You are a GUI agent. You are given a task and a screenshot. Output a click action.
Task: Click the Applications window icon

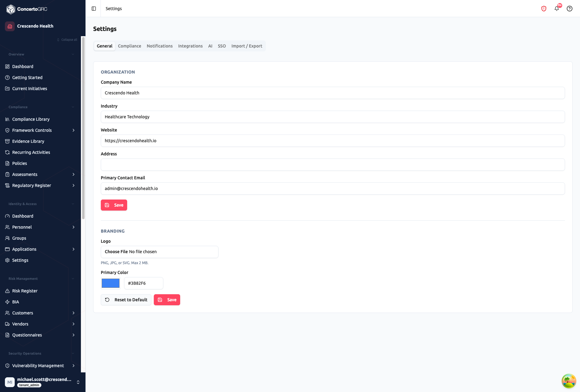tap(7, 249)
